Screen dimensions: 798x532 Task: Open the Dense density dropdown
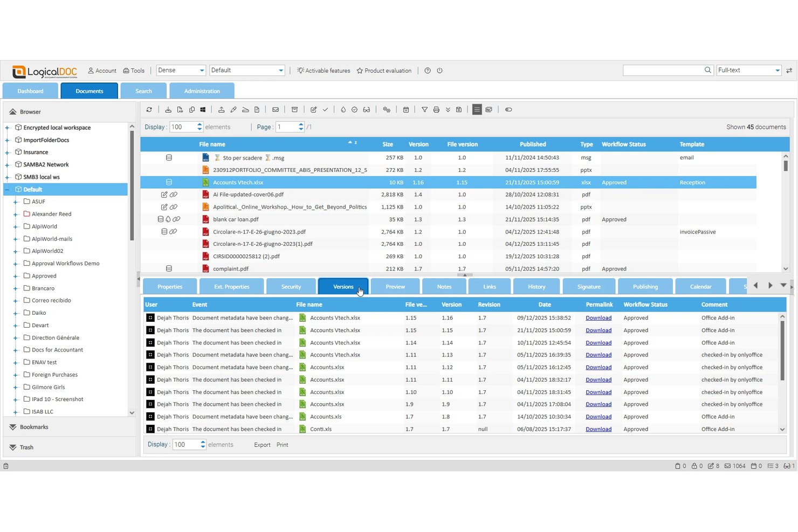coord(202,71)
